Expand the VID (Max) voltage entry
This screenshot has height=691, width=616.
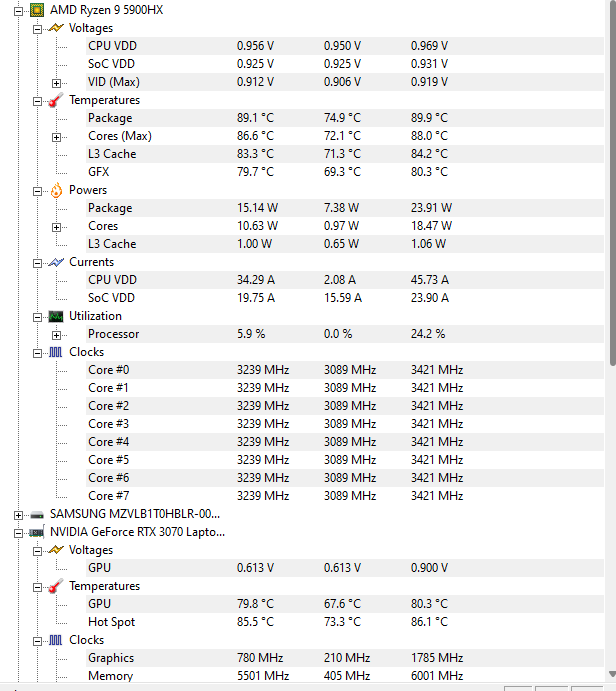56,83
